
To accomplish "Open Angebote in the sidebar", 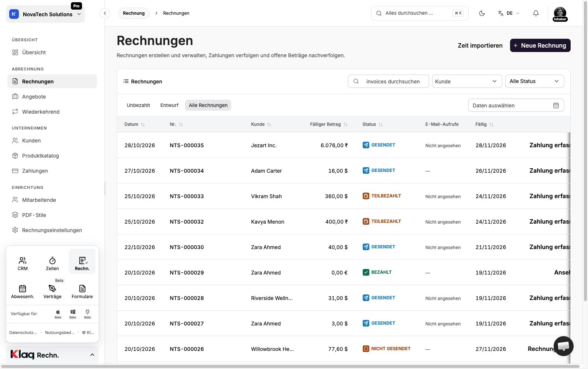I will [52, 97].
